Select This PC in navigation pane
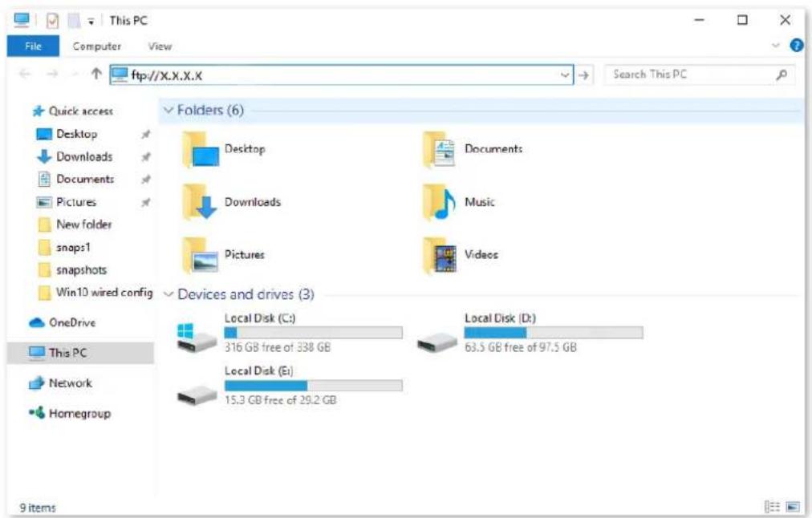The height and width of the screenshot is (518, 812). 80,353
